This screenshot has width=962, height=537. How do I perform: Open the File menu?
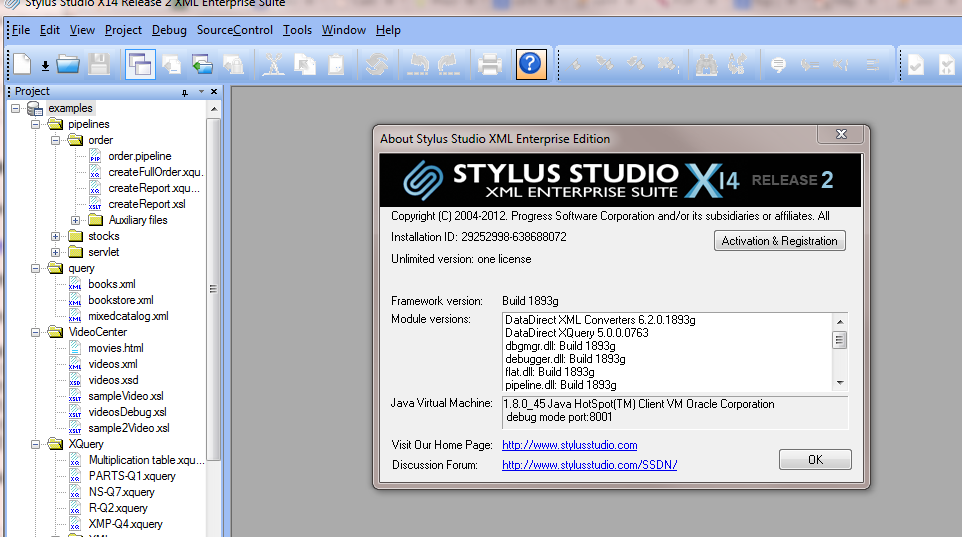click(x=21, y=30)
